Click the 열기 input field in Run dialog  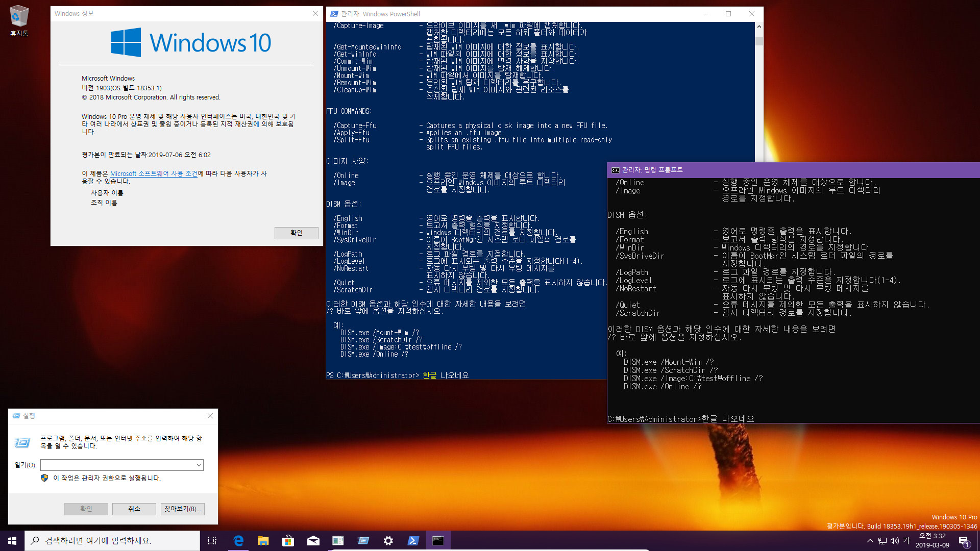118,465
